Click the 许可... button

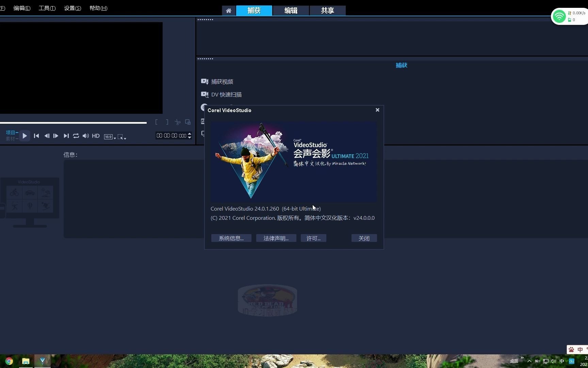(313, 238)
